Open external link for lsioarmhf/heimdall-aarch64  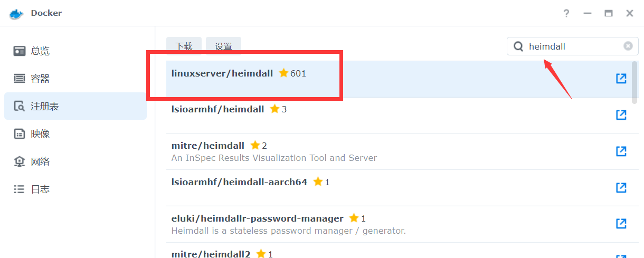621,188
